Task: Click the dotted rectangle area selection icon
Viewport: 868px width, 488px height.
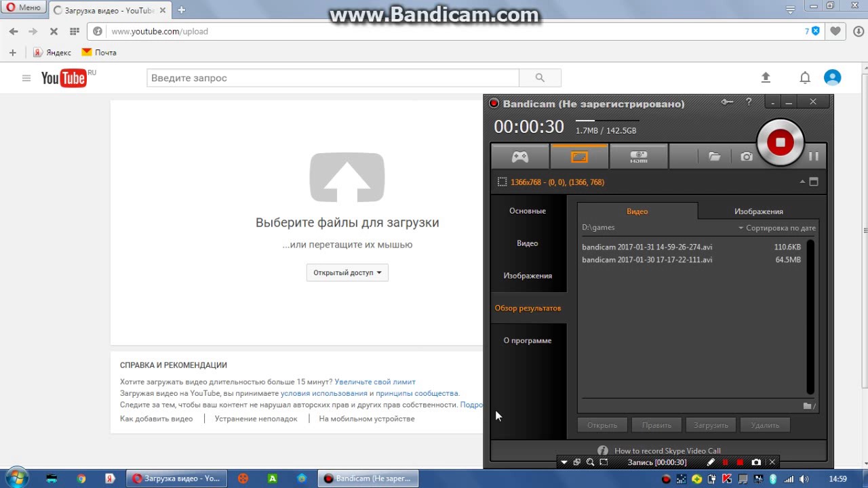Action: coord(502,182)
